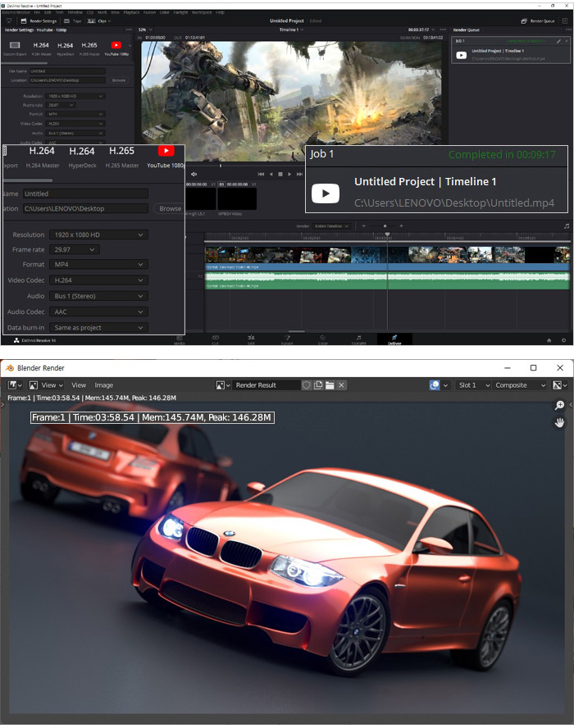Open the 52% viewer zoom dropdown

pos(145,30)
